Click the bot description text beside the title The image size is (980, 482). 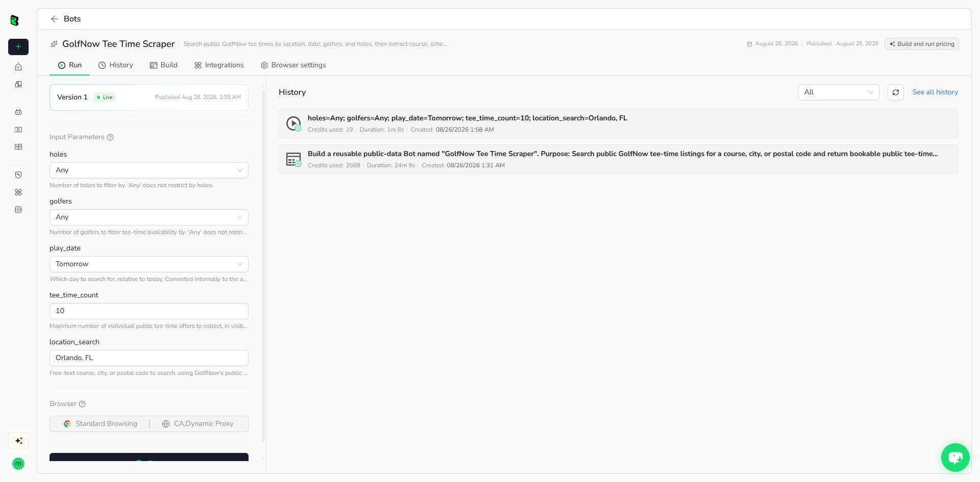coord(315,44)
